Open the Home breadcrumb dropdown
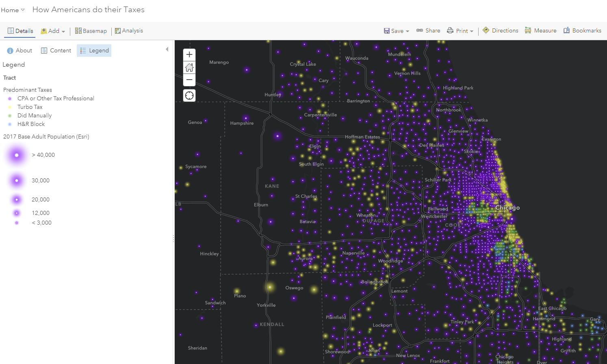This screenshot has width=607, height=364. pyautogui.click(x=13, y=9)
